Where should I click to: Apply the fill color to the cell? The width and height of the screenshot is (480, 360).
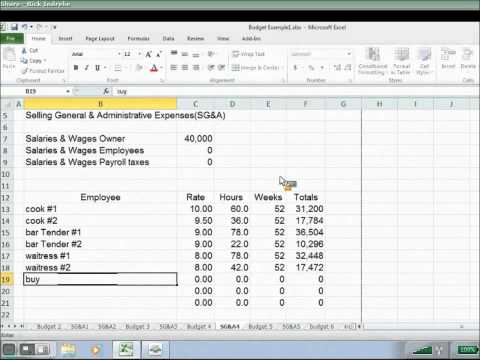139,68
